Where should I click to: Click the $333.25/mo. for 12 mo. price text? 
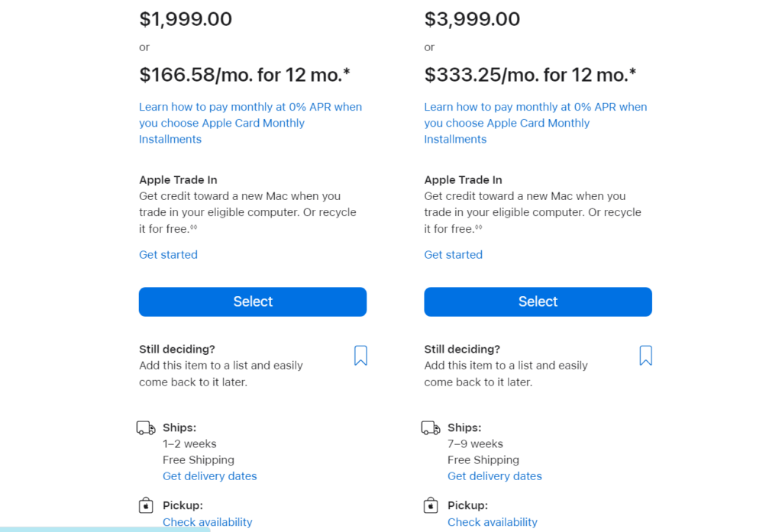[531, 75]
